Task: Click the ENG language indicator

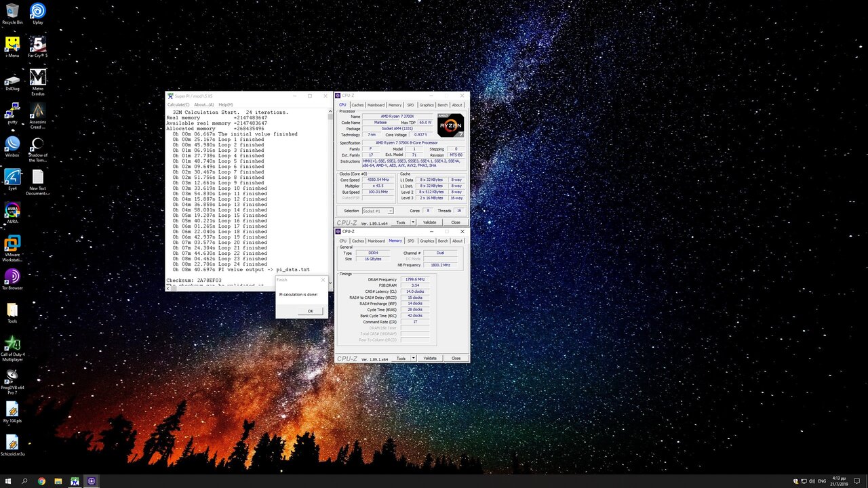Action: (x=823, y=481)
